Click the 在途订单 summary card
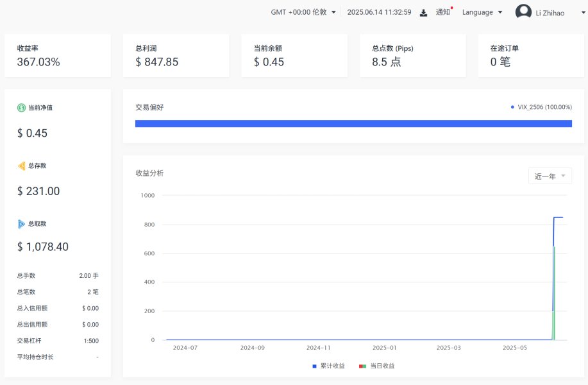The width and height of the screenshot is (588, 385). pos(531,56)
